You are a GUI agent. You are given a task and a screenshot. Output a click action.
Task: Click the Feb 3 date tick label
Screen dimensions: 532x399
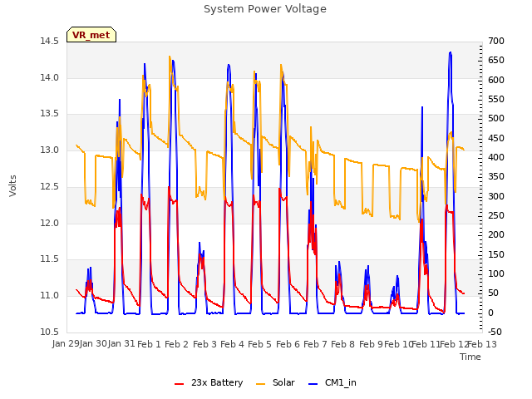(204, 344)
